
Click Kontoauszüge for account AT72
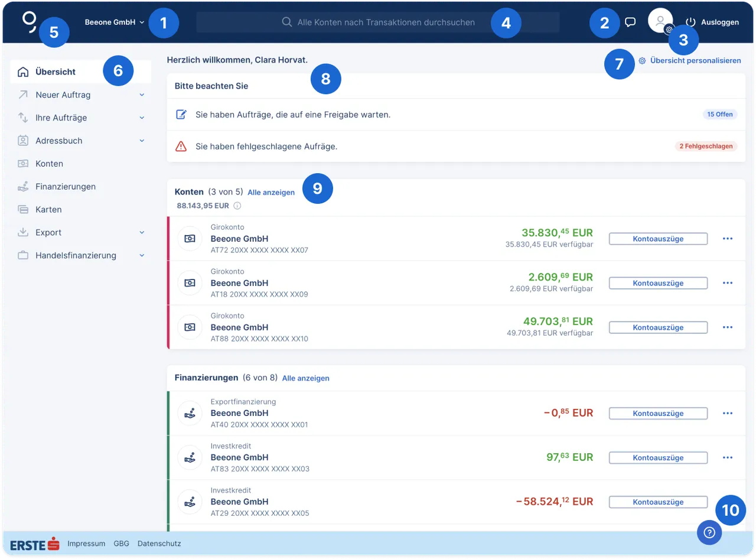(658, 239)
